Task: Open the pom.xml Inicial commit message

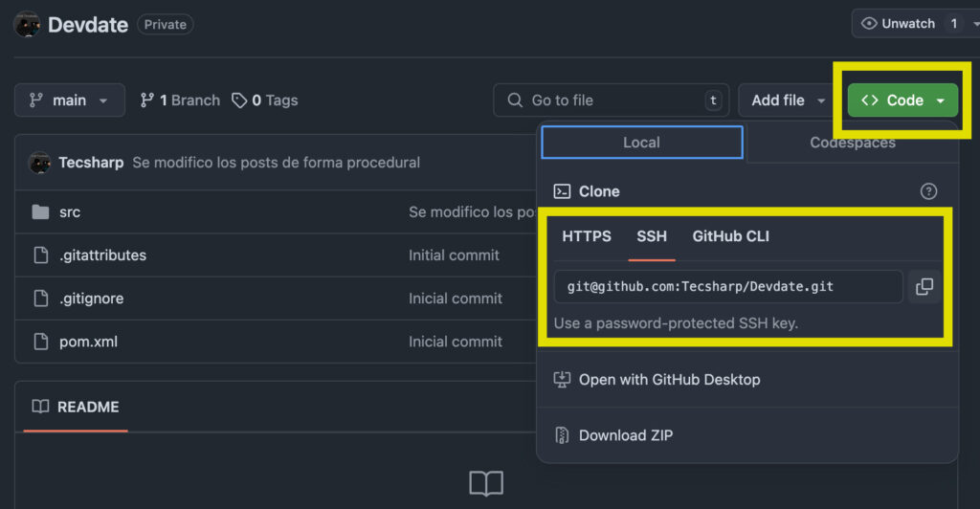Action: (456, 342)
